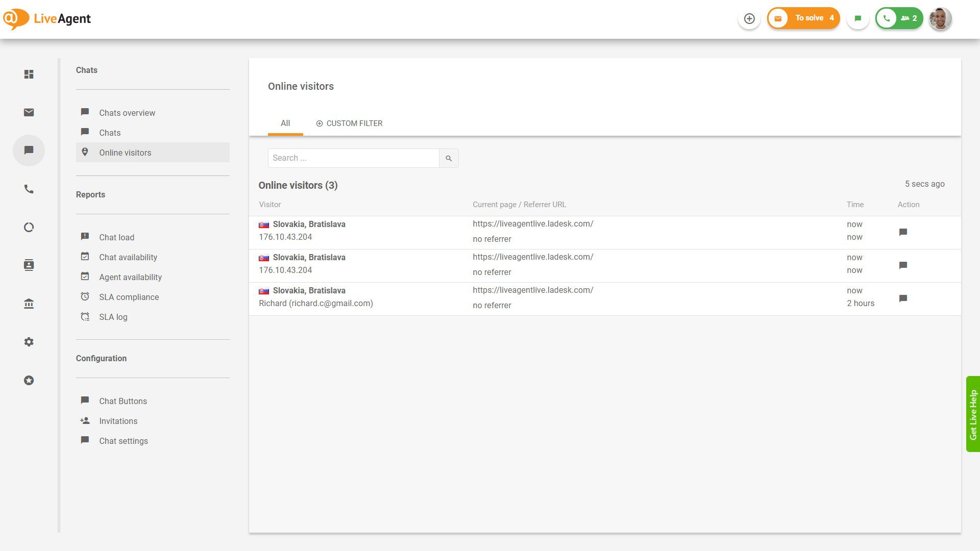The image size is (980, 551).
Task: Click the '5 secs ago' refresh timestamp
Action: [924, 184]
